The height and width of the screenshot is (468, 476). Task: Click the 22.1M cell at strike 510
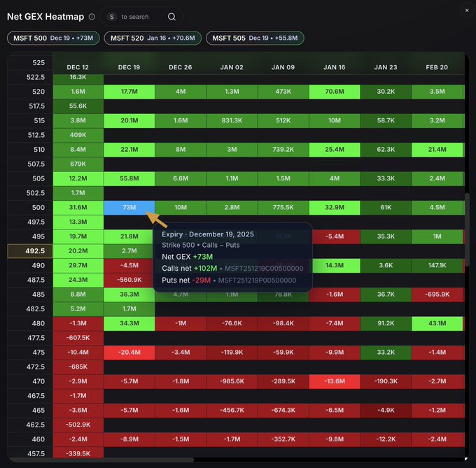tap(129, 150)
